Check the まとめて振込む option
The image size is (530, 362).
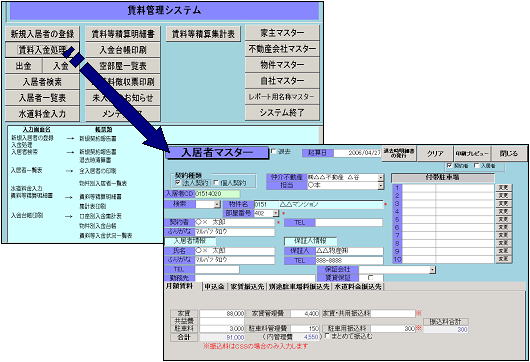[327, 336]
